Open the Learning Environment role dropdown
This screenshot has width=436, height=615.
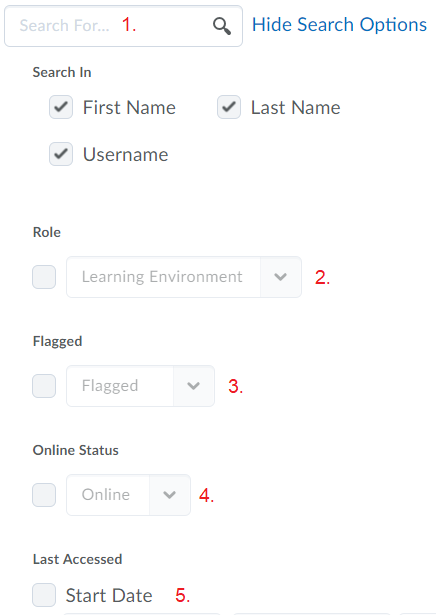[x=184, y=277]
